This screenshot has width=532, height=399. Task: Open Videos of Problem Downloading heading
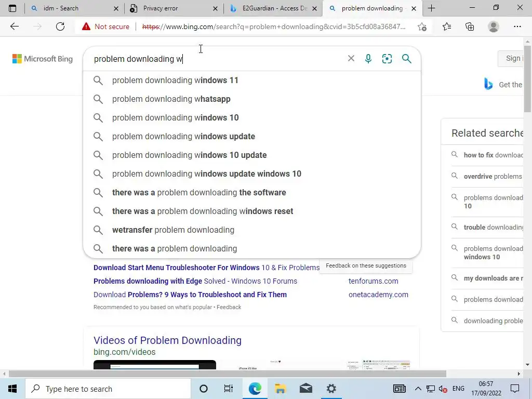168,340
